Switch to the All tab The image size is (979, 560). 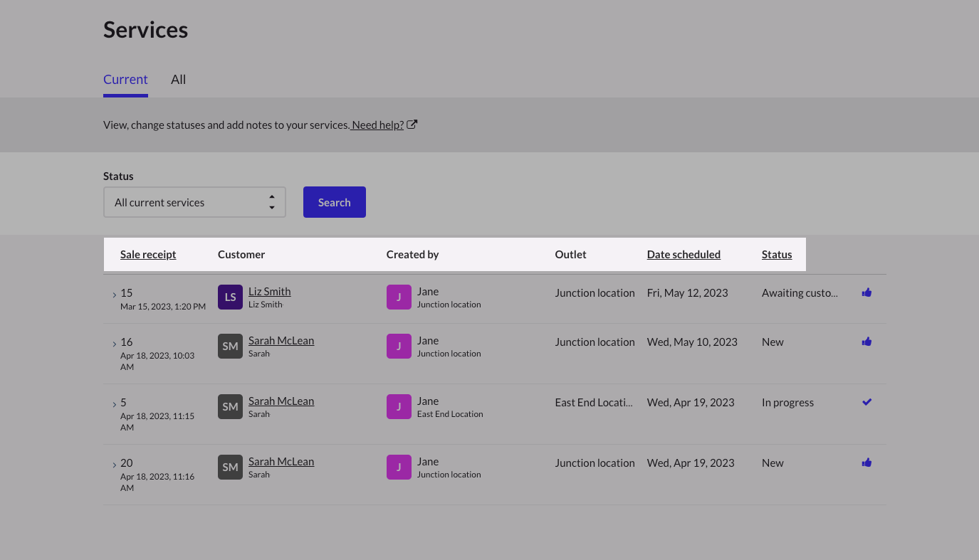click(178, 80)
